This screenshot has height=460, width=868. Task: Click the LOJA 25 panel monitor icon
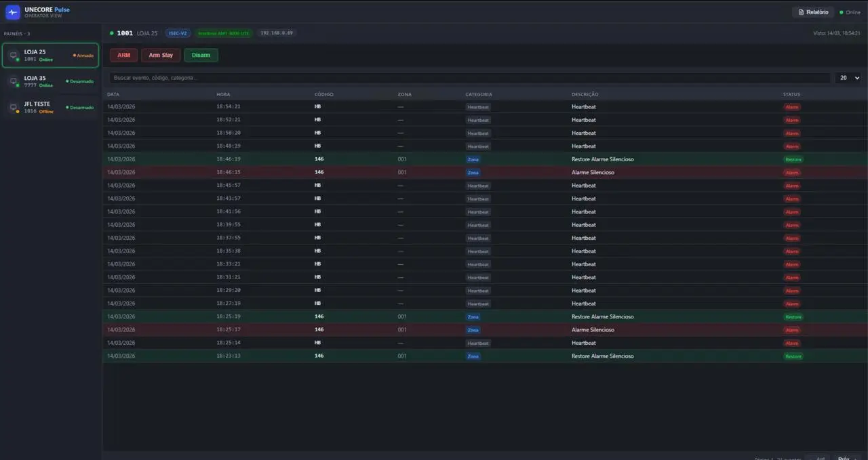click(14, 56)
